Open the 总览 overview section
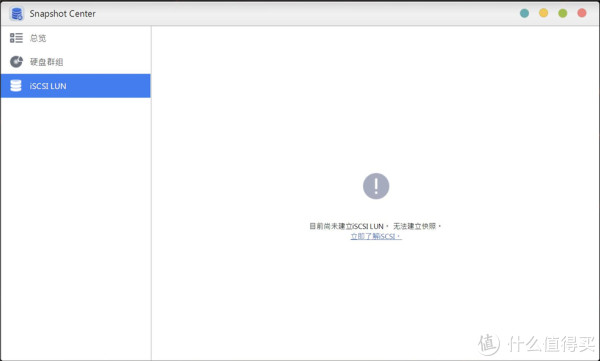600x361 pixels. (x=76, y=38)
